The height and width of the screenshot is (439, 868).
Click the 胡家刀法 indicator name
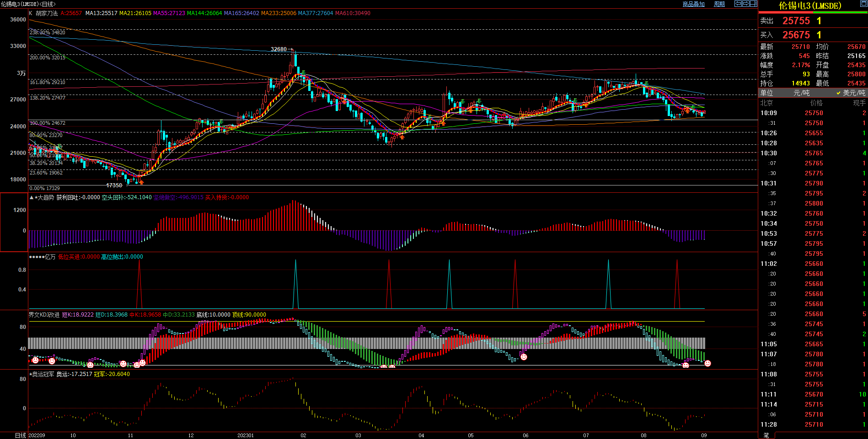click(x=47, y=13)
